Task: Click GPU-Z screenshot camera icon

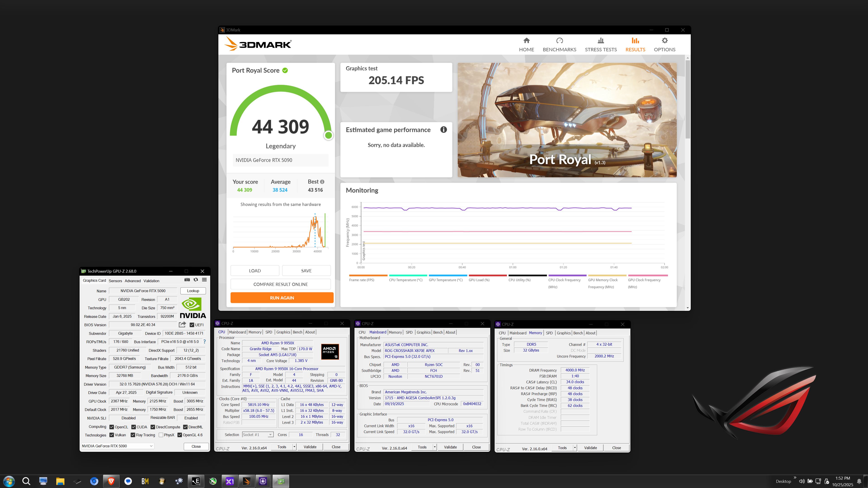Action: (187, 280)
